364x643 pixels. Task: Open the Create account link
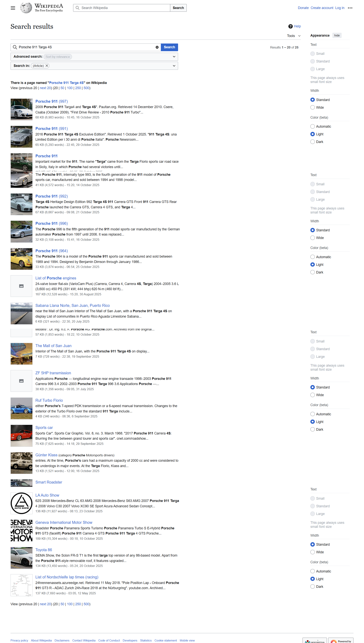[322, 8]
